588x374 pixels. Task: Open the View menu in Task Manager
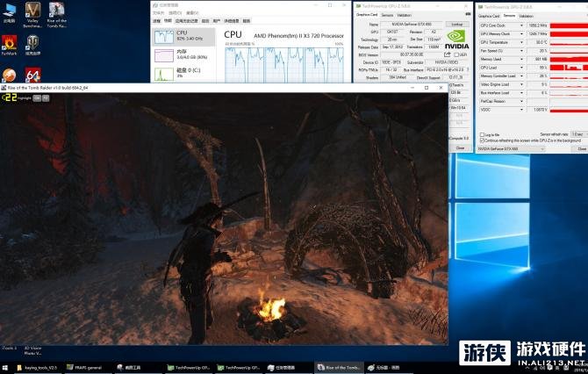(x=192, y=13)
